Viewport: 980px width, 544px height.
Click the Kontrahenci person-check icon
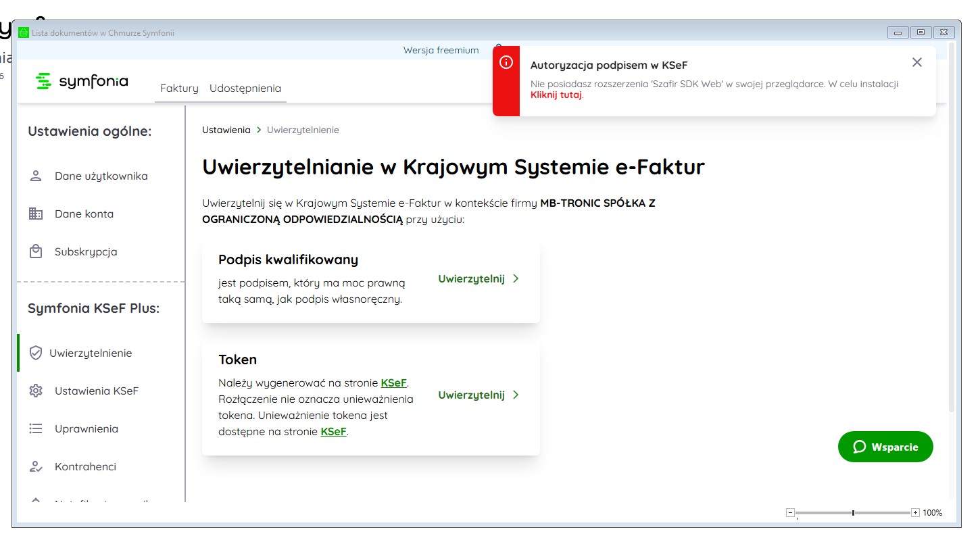36,467
